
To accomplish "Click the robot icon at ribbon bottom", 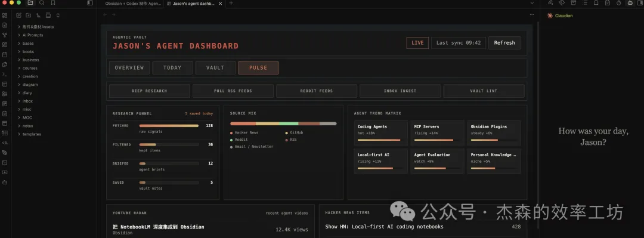I will [x=5, y=182].
